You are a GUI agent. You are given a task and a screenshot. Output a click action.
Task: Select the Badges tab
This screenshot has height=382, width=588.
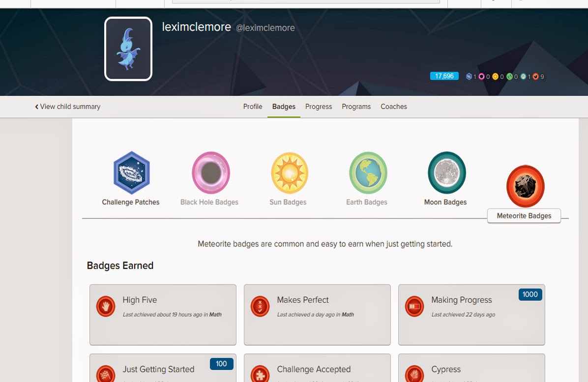coord(284,107)
